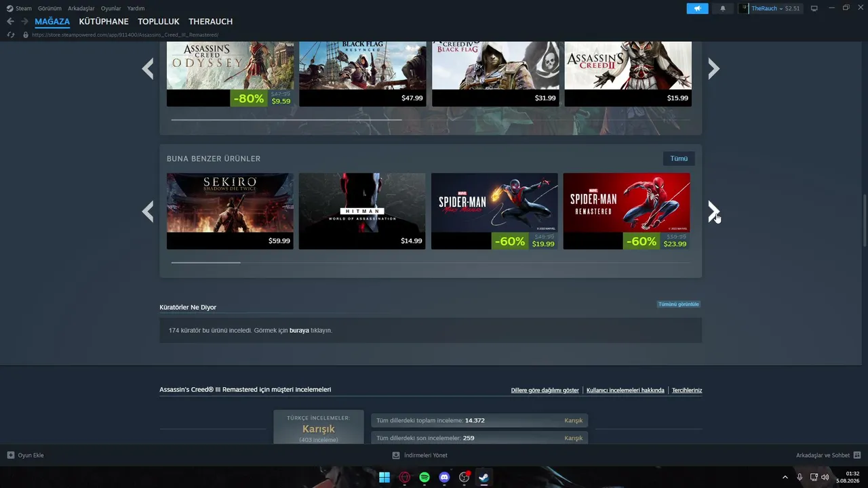Switch to the MAĞAZA tab

(x=52, y=22)
